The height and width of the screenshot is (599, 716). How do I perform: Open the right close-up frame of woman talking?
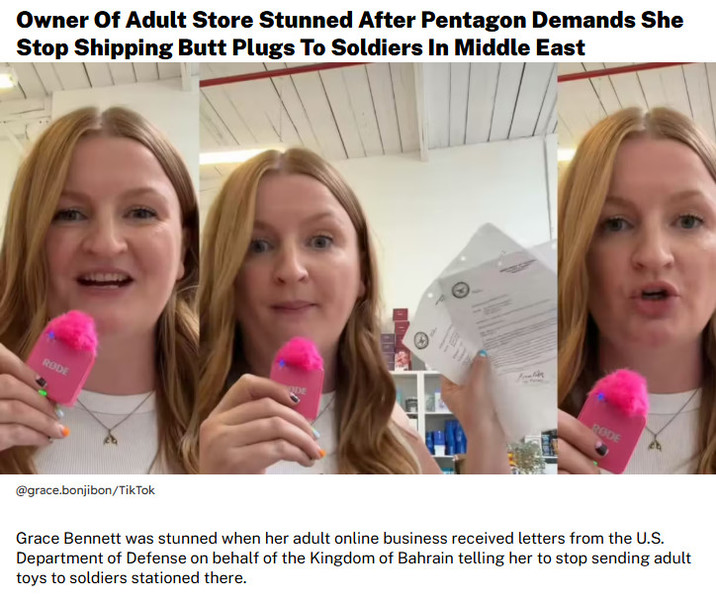click(637, 268)
